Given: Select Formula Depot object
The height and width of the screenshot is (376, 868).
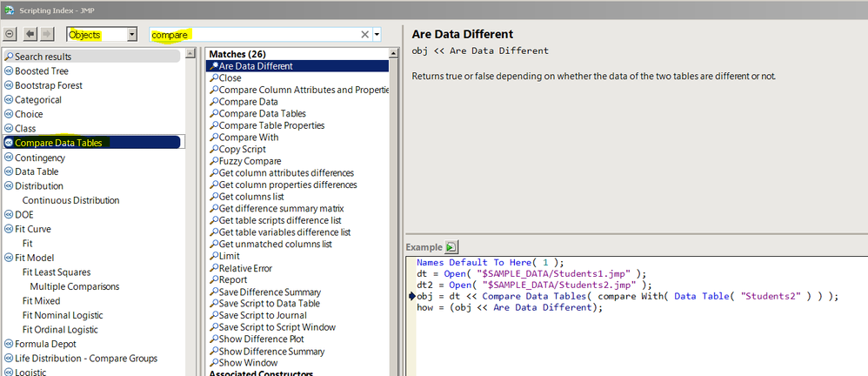Looking at the screenshot, I should [x=43, y=344].
